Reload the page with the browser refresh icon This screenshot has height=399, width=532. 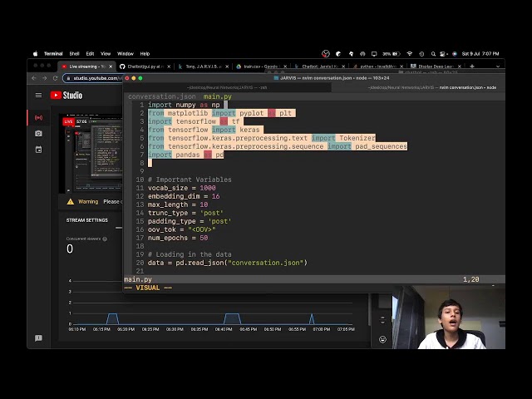click(x=55, y=78)
